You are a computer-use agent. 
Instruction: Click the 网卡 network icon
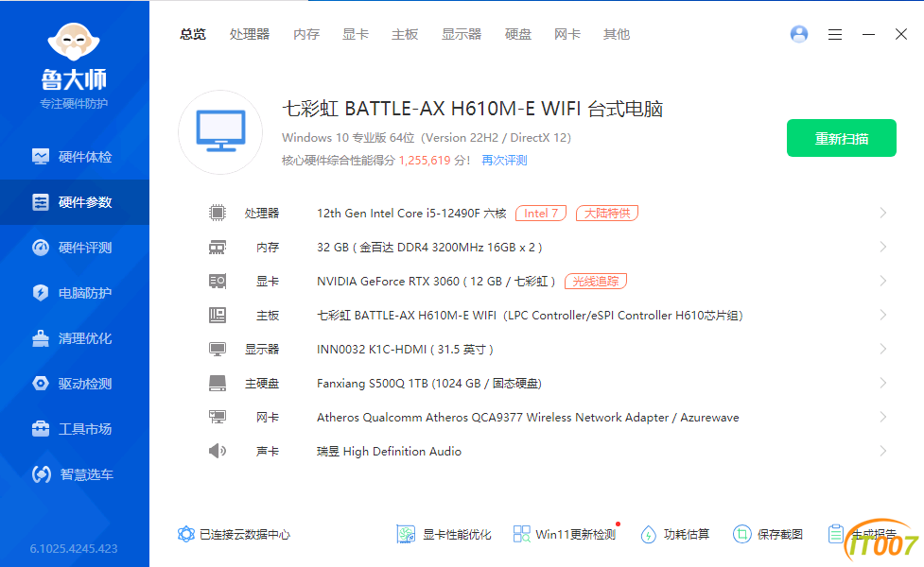pos(217,417)
